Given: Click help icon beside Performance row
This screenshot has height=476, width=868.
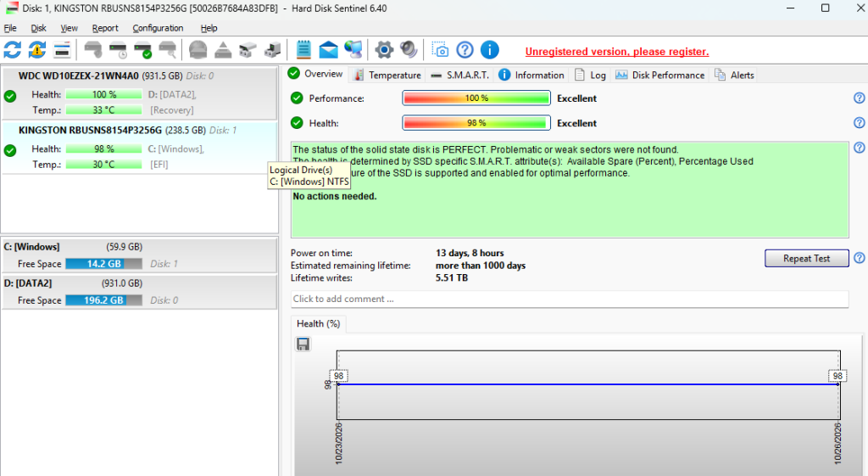Looking at the screenshot, I should click(860, 98).
